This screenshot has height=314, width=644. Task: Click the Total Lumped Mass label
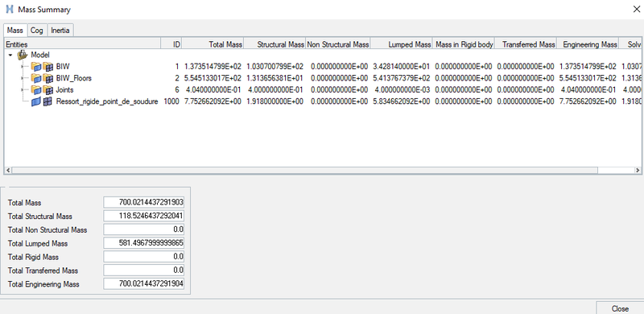[x=38, y=244]
